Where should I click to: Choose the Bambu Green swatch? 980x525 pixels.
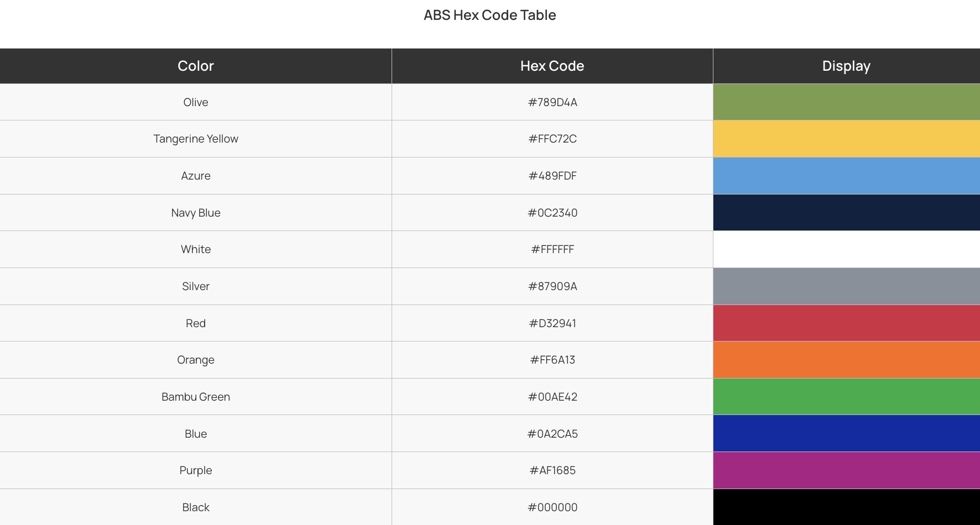coord(846,397)
